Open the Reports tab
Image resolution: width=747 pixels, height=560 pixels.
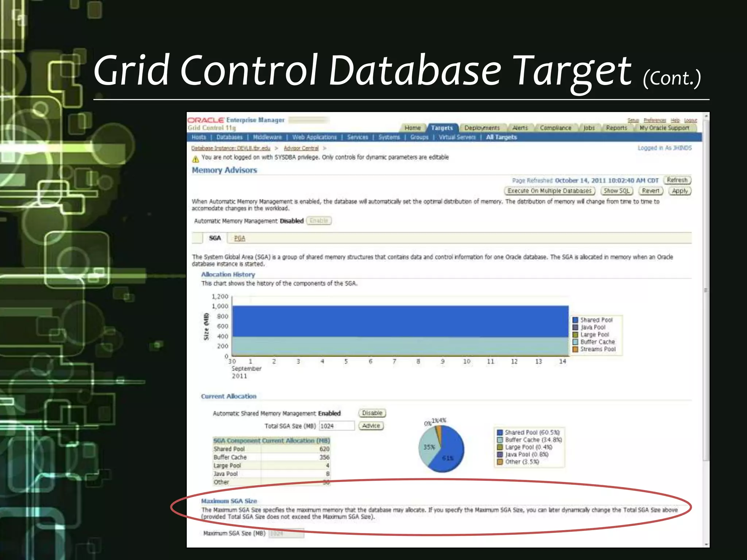coord(616,128)
